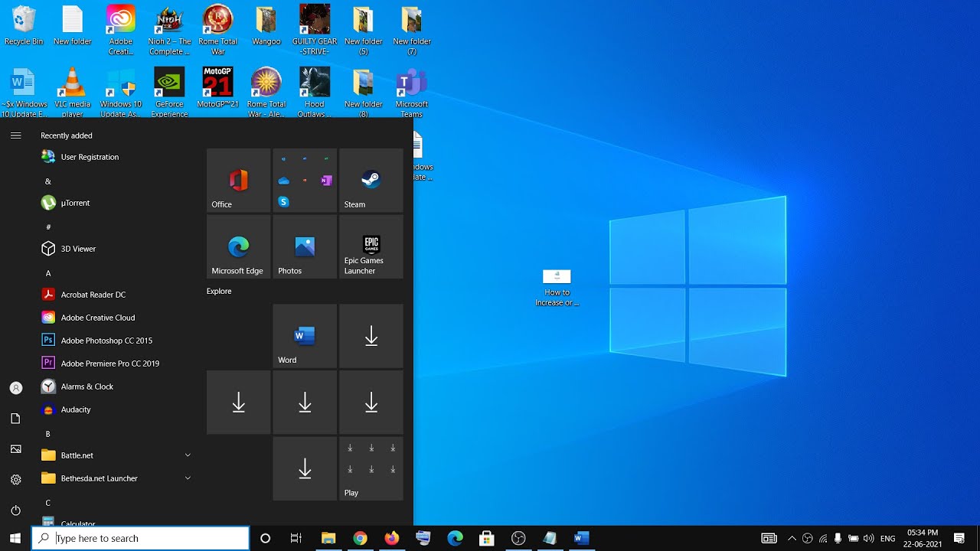Open the pending download tile beside Word

pos(371,336)
